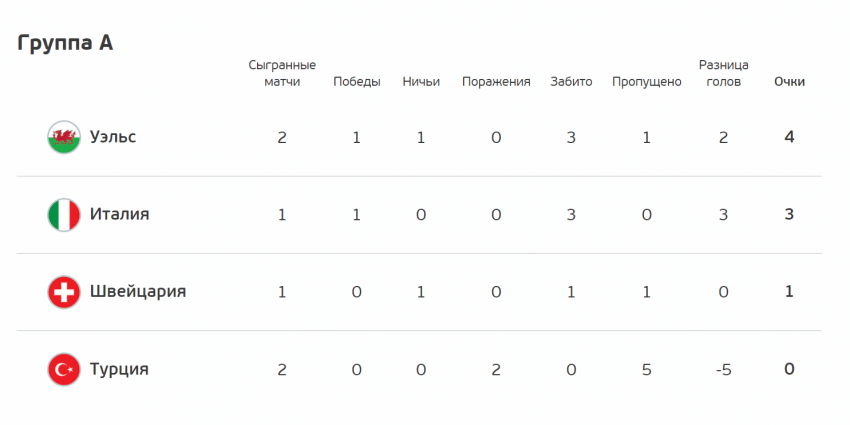850x425 pixels.
Task: Click the Switzerland flag icon
Action: pos(64,292)
